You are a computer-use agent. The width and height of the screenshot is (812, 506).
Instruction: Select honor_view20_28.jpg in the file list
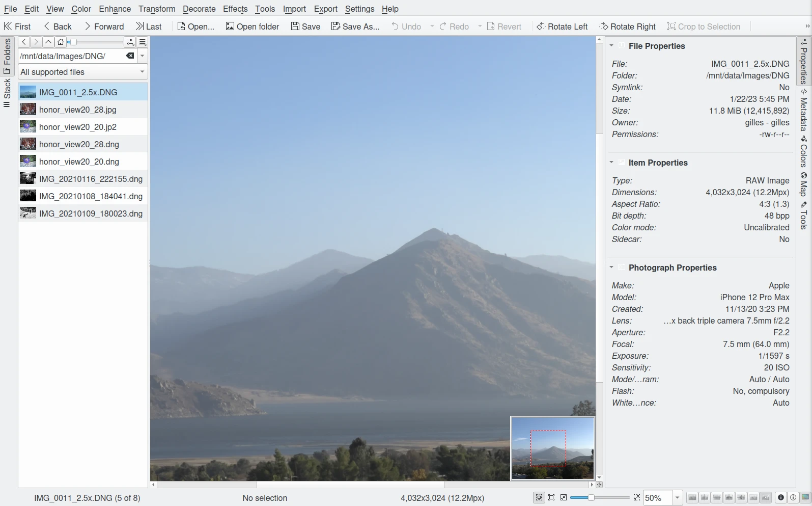(x=77, y=110)
